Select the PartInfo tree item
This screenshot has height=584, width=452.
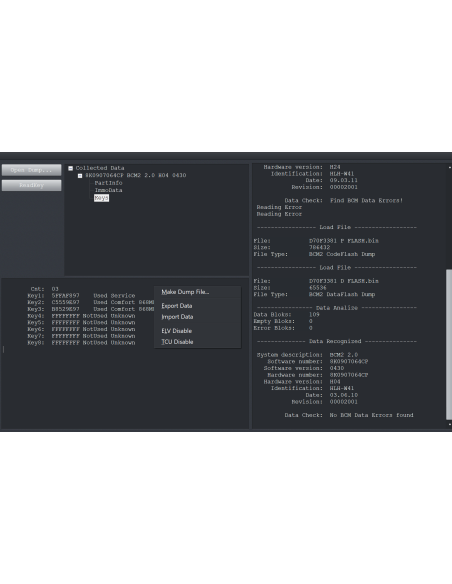pos(108,183)
